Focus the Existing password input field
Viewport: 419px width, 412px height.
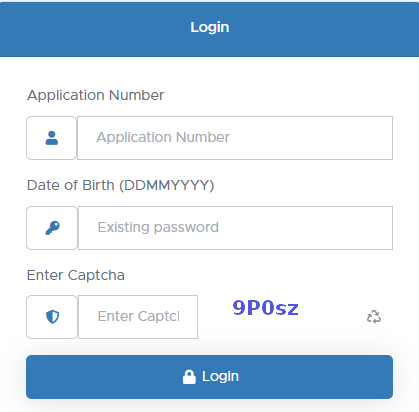235,228
